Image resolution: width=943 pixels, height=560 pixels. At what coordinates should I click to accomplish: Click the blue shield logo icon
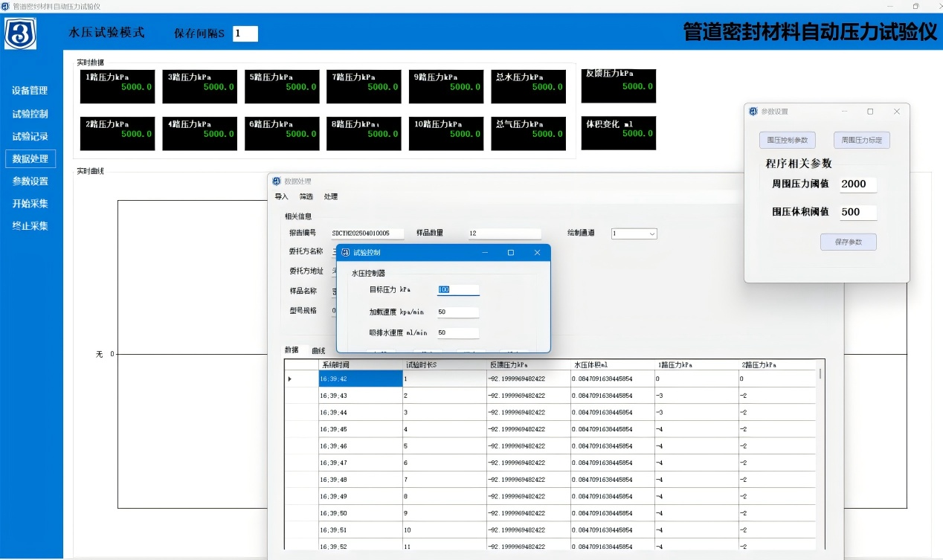pos(20,33)
